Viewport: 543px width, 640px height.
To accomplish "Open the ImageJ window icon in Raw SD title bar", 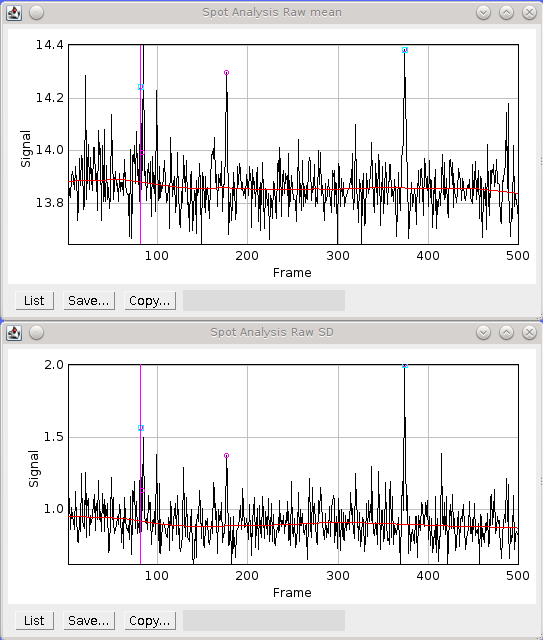I will (x=14, y=333).
